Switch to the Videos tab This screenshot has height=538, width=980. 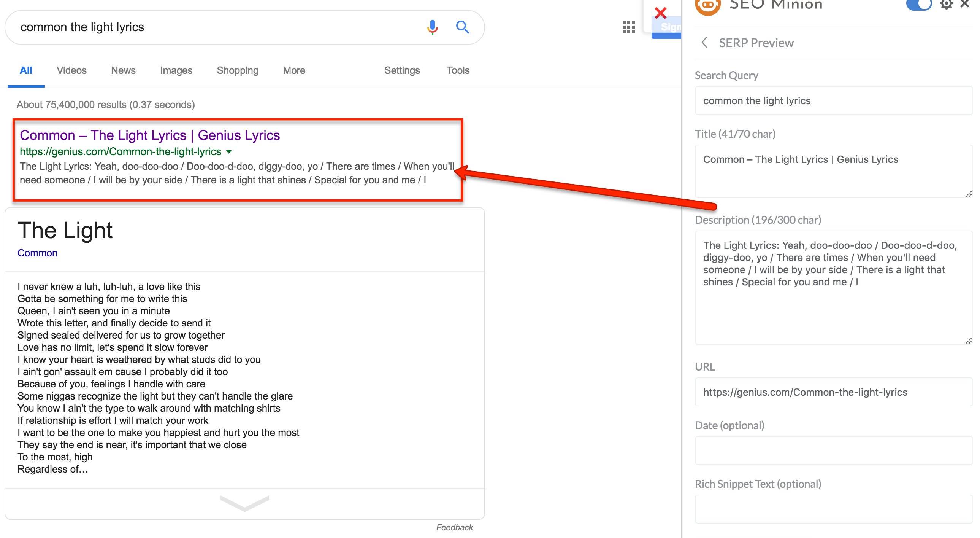pyautogui.click(x=71, y=70)
